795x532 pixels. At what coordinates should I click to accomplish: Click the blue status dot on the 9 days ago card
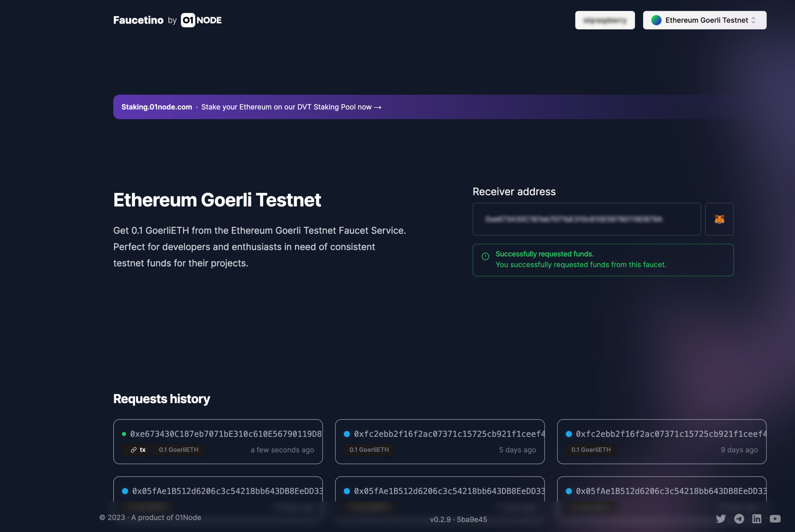pyautogui.click(x=569, y=434)
